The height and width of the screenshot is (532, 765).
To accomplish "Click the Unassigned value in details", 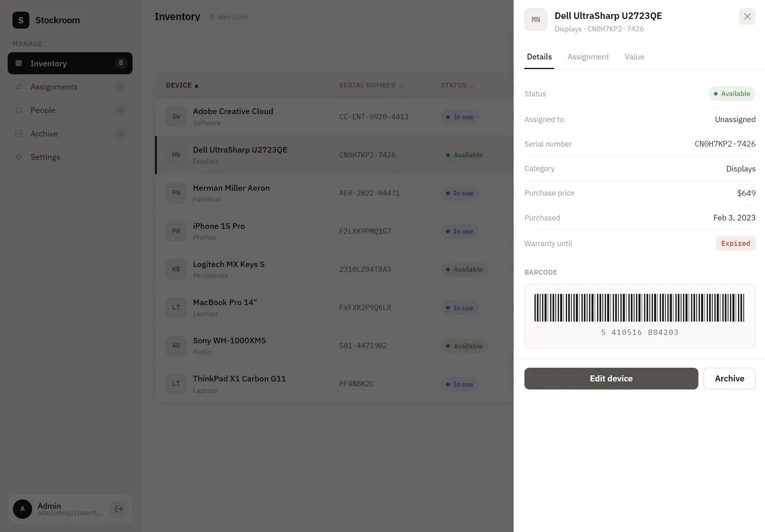I will [735, 119].
